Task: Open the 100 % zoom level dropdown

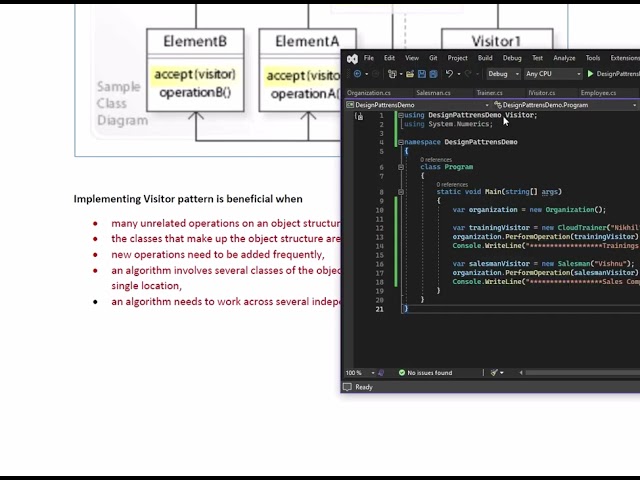Action: tap(373, 373)
